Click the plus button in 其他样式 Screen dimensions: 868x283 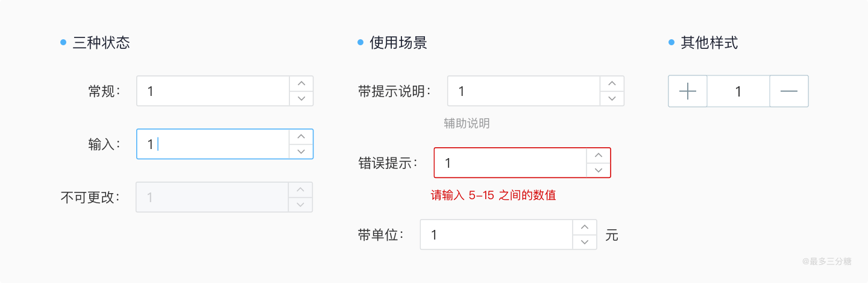click(x=688, y=91)
